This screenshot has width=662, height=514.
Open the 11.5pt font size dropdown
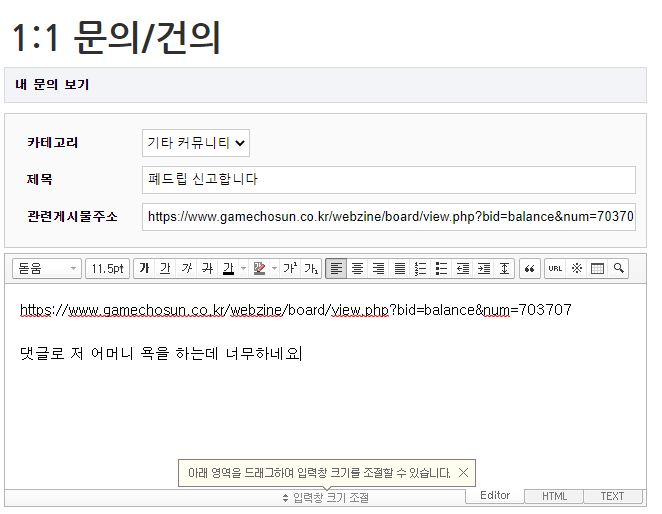pyautogui.click(x=107, y=268)
